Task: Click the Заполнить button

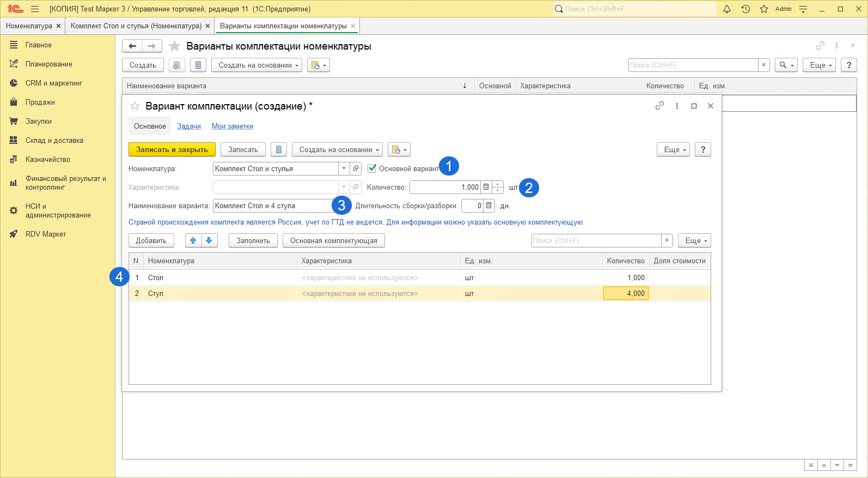Action: [253, 240]
